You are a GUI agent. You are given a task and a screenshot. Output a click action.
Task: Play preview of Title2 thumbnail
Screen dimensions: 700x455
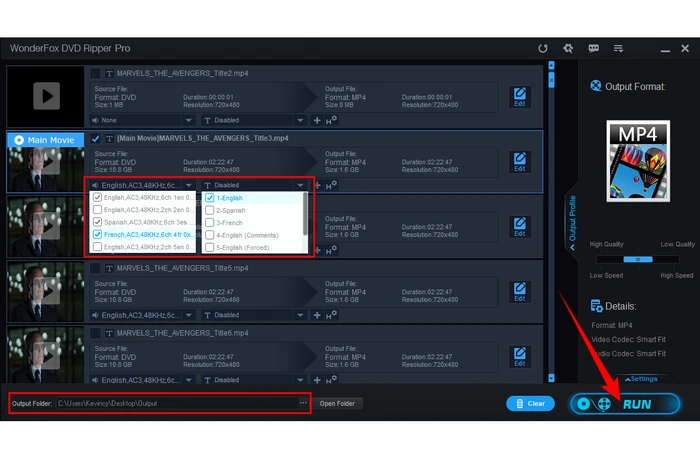click(x=46, y=96)
